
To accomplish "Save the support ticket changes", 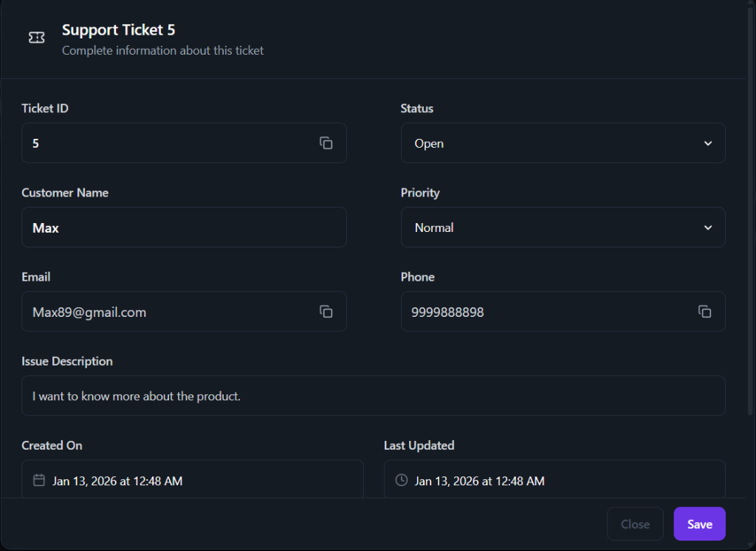I will [699, 524].
